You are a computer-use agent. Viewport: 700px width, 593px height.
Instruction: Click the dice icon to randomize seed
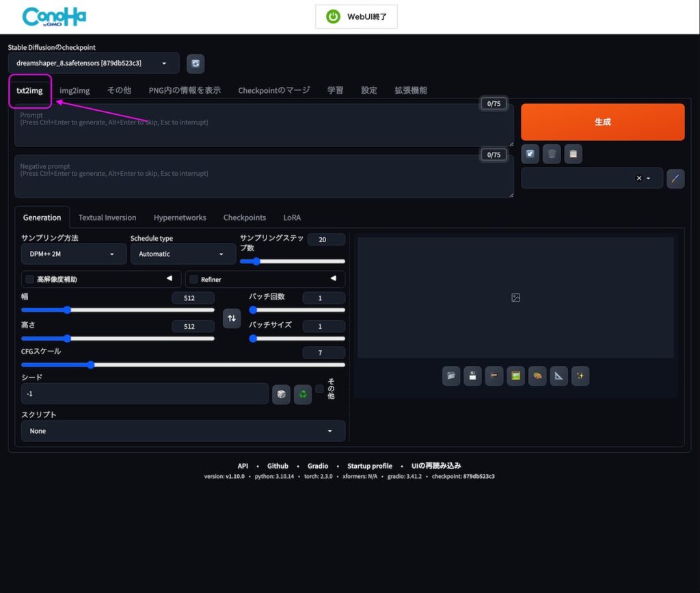(x=281, y=394)
